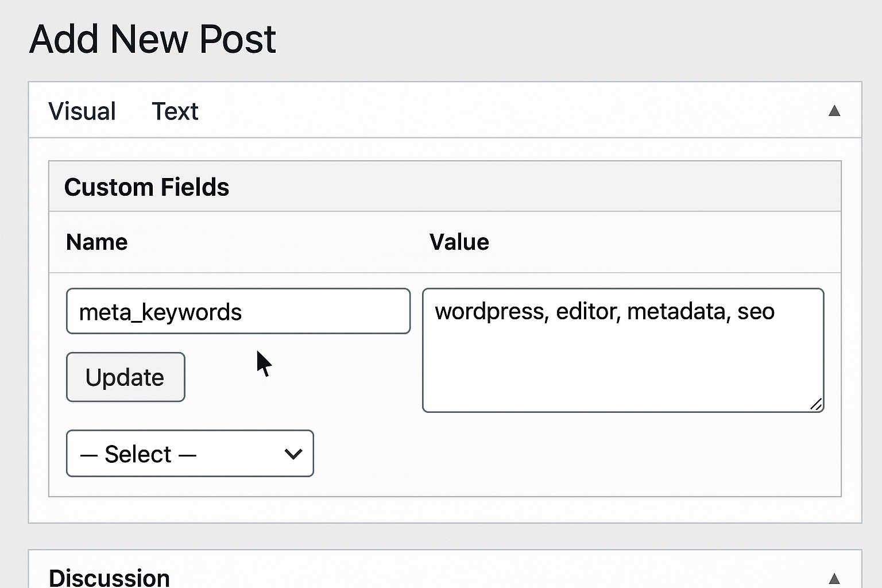Switch to the Text editor tab
882x588 pixels.
click(175, 111)
